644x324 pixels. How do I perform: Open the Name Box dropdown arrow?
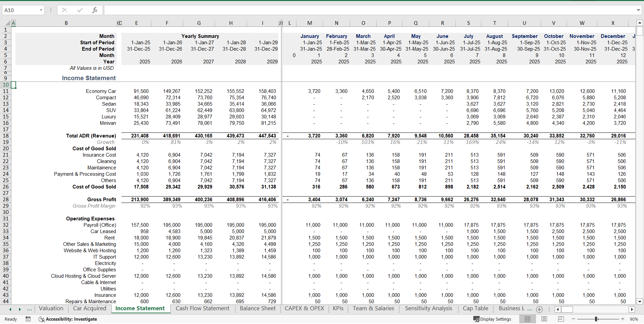click(x=41, y=10)
